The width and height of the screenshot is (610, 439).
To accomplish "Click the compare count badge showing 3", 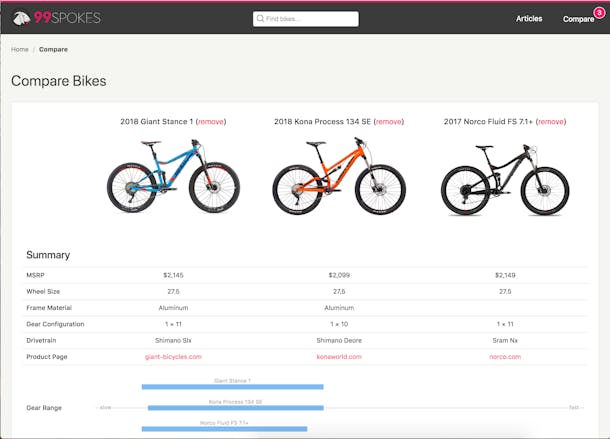I will 599,12.
